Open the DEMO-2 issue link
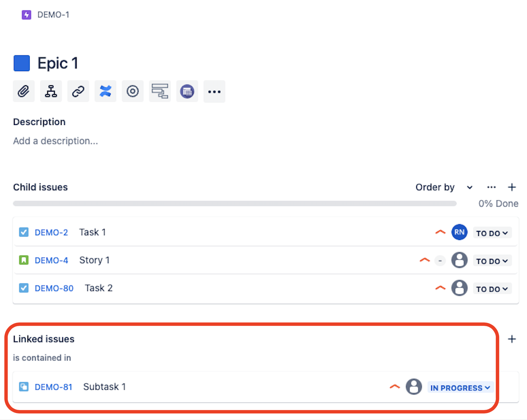Screen dimensions: 527x420 [51, 233]
